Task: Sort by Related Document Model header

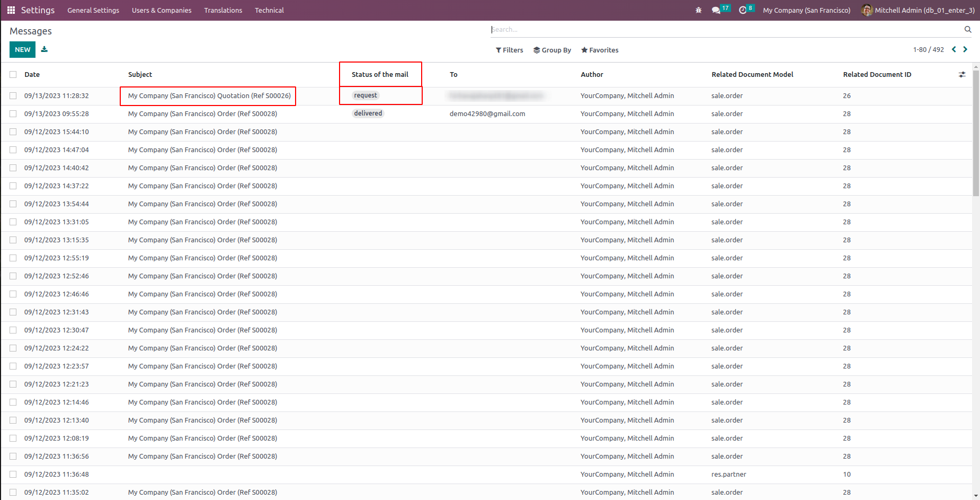Action: click(x=752, y=75)
